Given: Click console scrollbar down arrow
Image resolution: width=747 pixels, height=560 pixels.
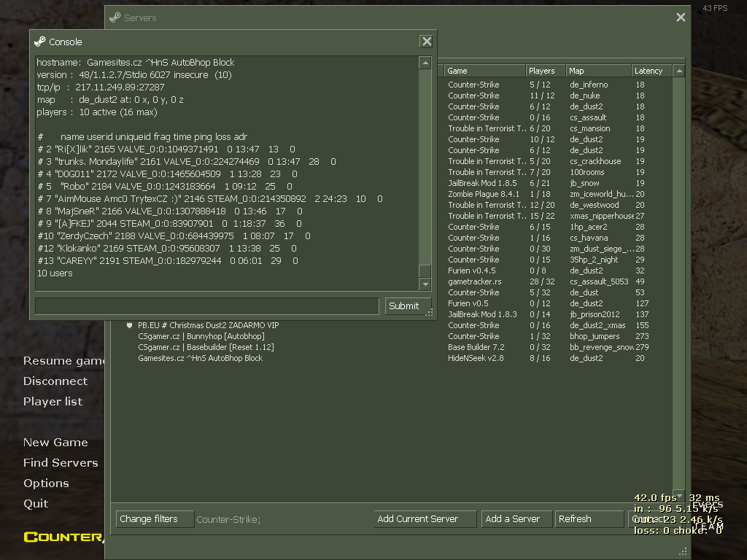Looking at the screenshot, I should [x=425, y=284].
